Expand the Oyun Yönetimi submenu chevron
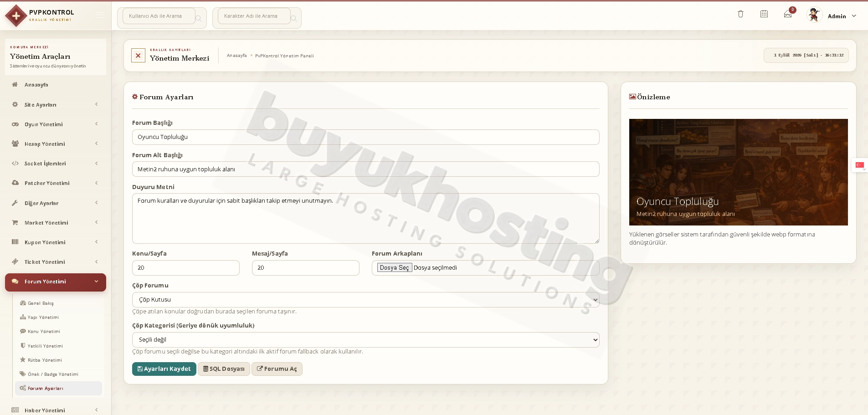The image size is (868, 415). point(97,124)
